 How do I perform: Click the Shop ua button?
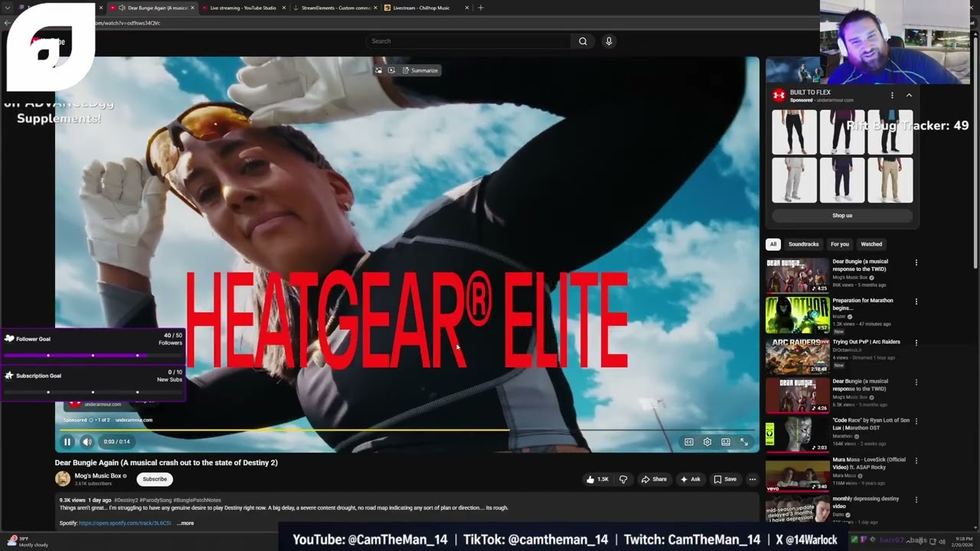[842, 216]
